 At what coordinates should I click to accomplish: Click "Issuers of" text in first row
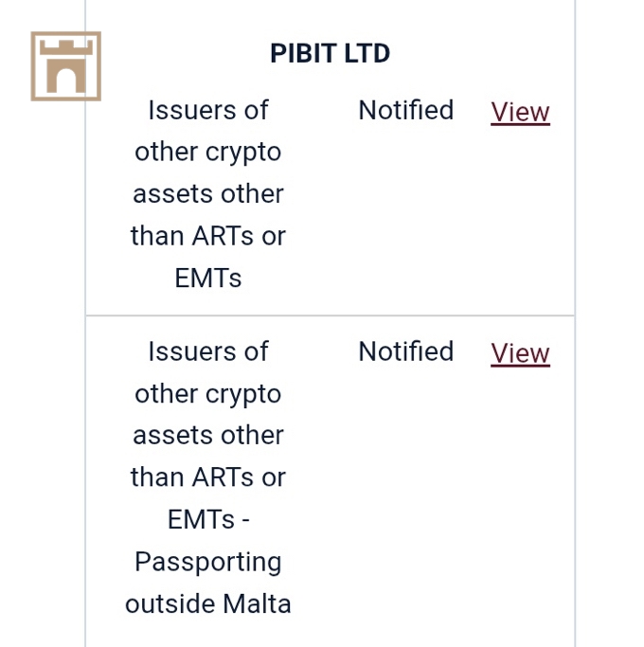(x=208, y=110)
